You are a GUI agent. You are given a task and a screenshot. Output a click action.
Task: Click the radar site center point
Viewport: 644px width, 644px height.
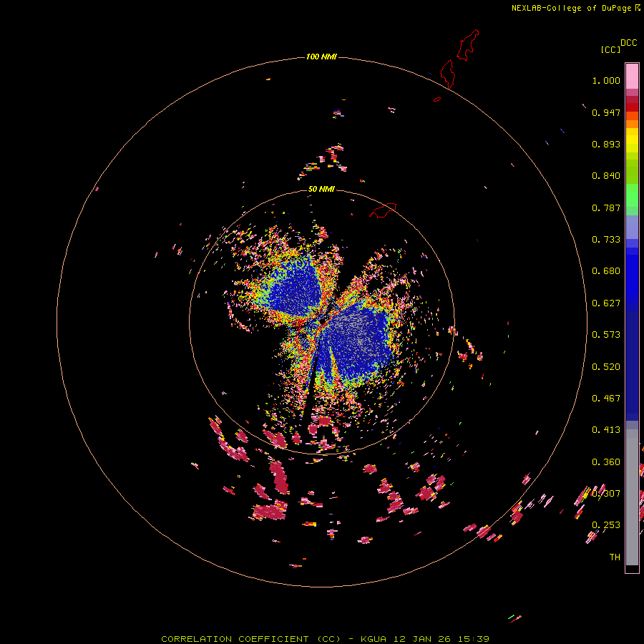[322, 323]
